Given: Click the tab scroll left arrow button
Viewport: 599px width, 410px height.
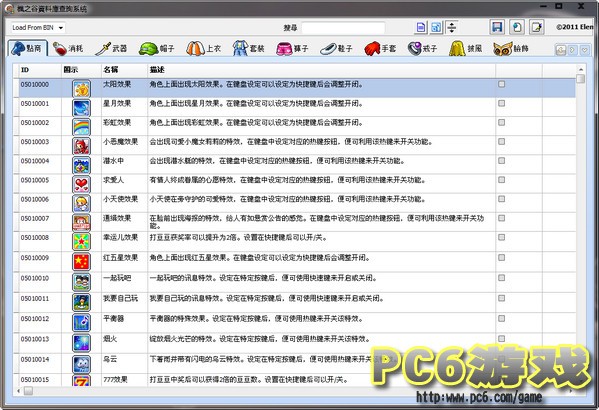Looking at the screenshot, I should (x=560, y=50).
